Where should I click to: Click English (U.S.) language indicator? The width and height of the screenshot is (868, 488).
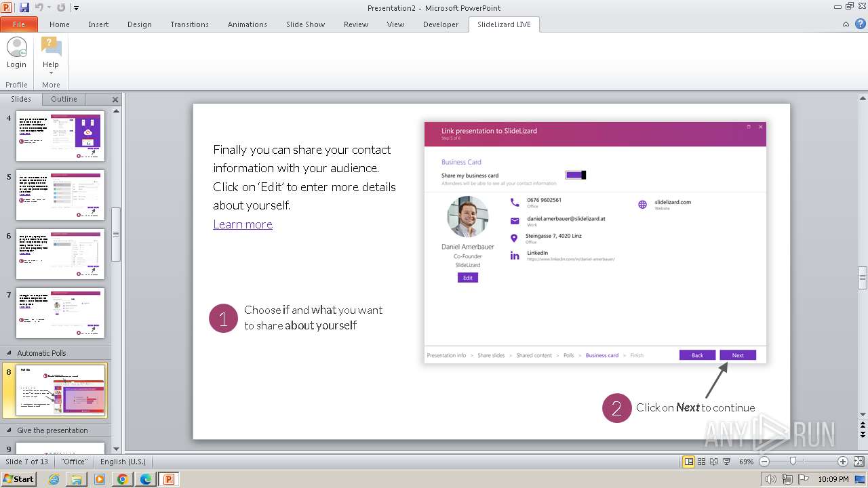(123, 462)
